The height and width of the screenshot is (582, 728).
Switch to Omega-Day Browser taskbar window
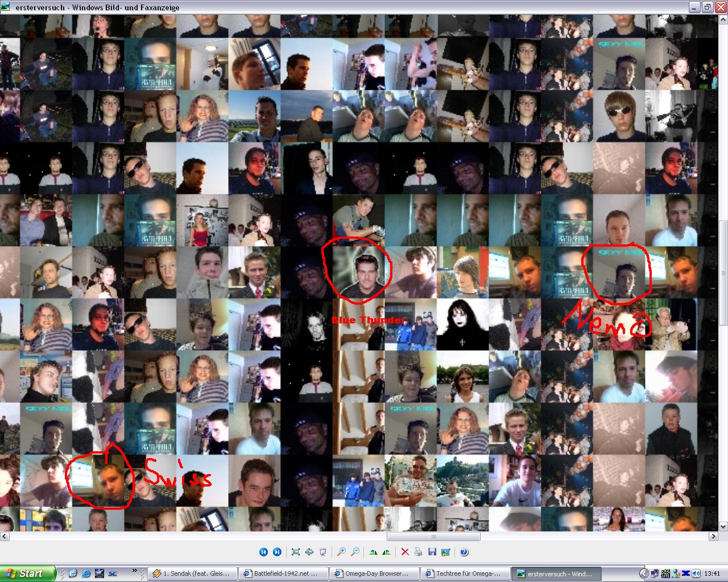(x=374, y=573)
